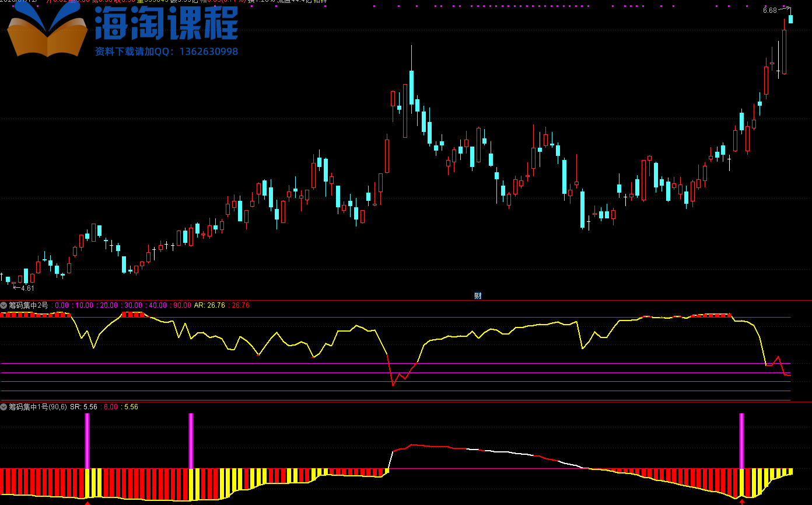Click the first magenta signal bar in 筹码集中1号
Image resolution: width=812 pixels, height=505 pixels.
[x=87, y=440]
